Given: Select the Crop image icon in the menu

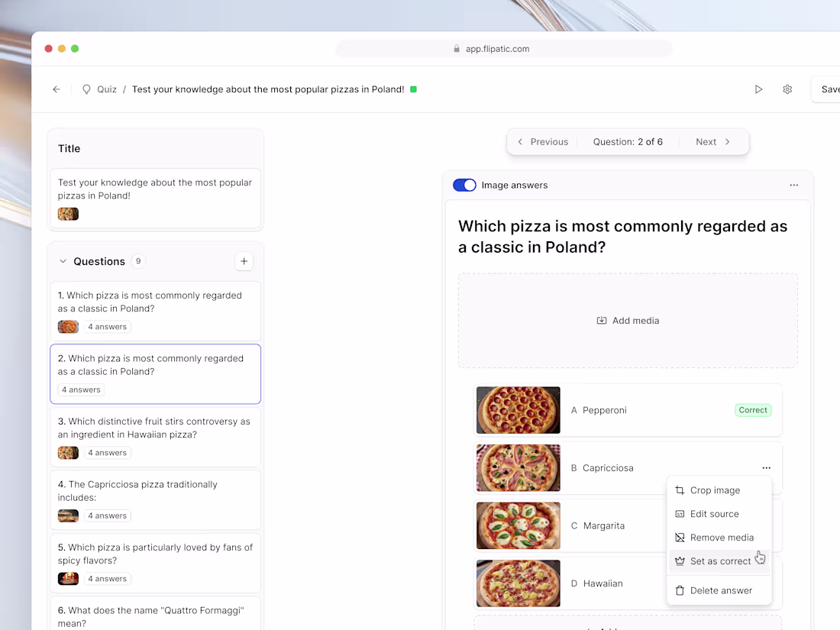Looking at the screenshot, I should point(679,490).
